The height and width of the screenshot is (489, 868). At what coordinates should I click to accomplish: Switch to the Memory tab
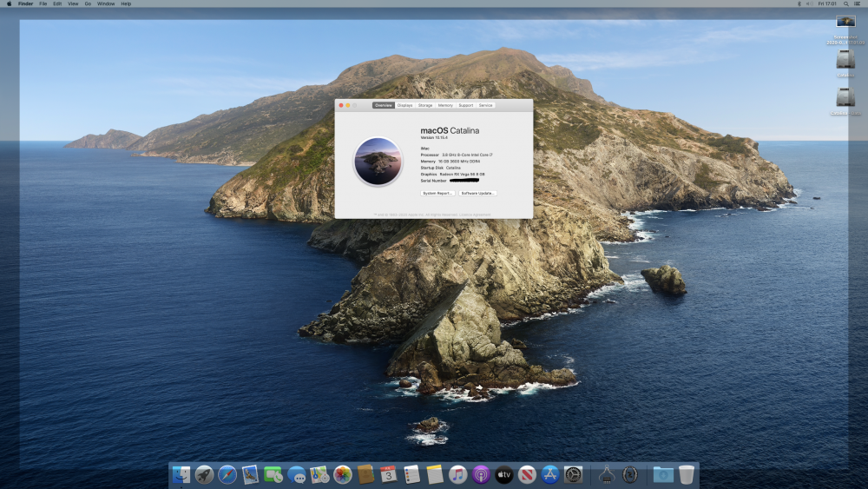[445, 105]
